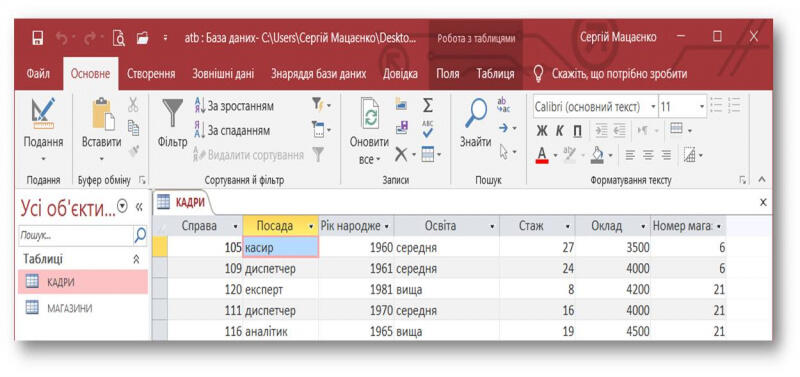Click the Totals sigma icon

(x=428, y=105)
